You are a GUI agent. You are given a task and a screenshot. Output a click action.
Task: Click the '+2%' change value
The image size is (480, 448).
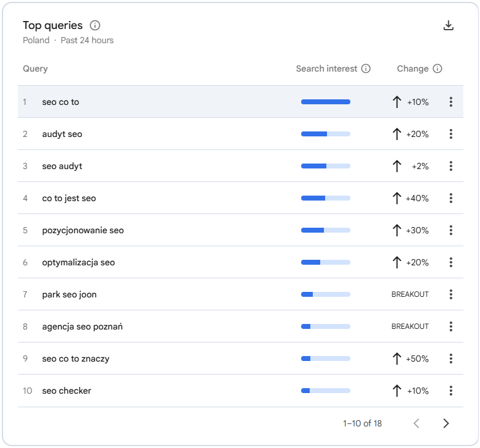point(420,166)
